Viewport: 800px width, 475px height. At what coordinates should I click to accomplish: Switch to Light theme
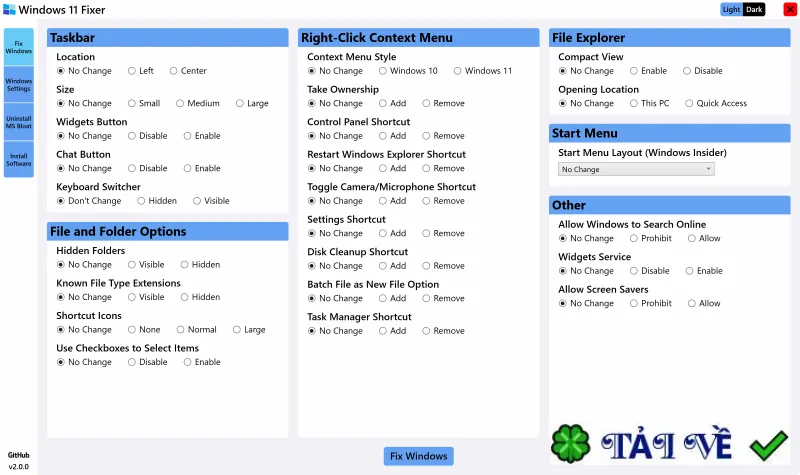731,9
